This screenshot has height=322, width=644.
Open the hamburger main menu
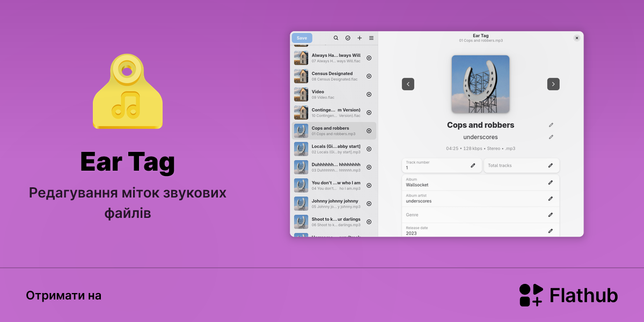(x=371, y=38)
